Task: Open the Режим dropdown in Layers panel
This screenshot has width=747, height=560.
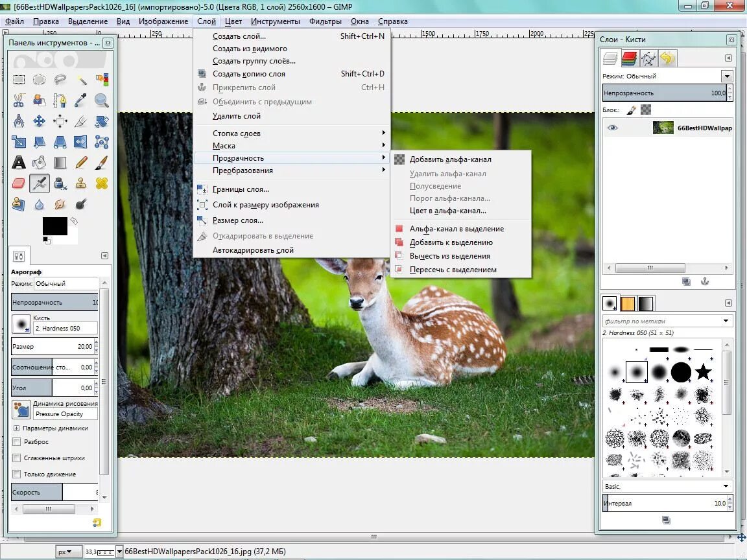Action: (667, 76)
